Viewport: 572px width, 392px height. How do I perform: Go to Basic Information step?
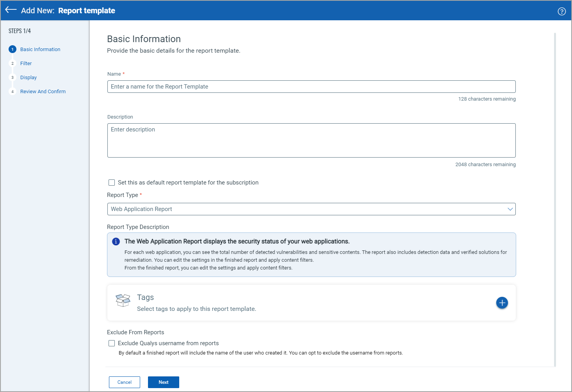(40, 50)
